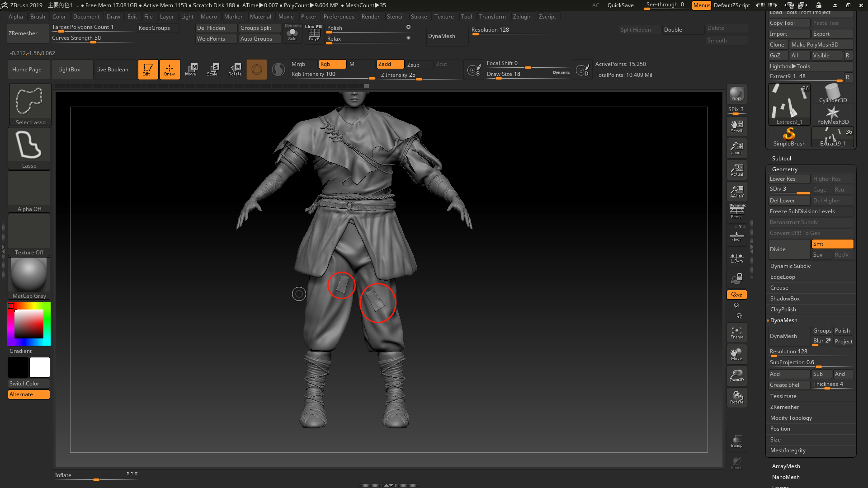
Task: Click the Draw Size slider
Action: pyautogui.click(x=528, y=74)
